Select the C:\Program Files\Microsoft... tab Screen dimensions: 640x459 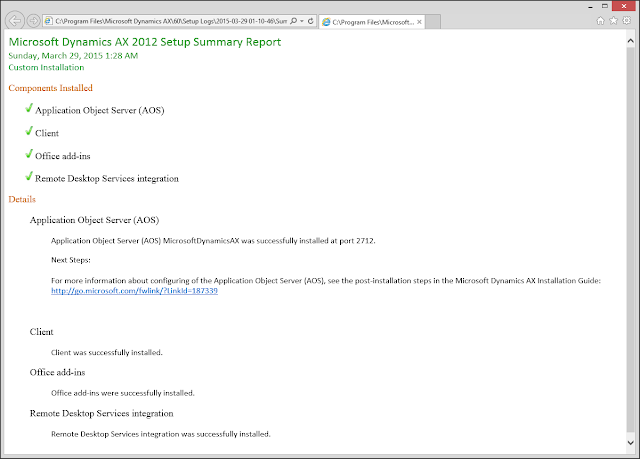[371, 22]
